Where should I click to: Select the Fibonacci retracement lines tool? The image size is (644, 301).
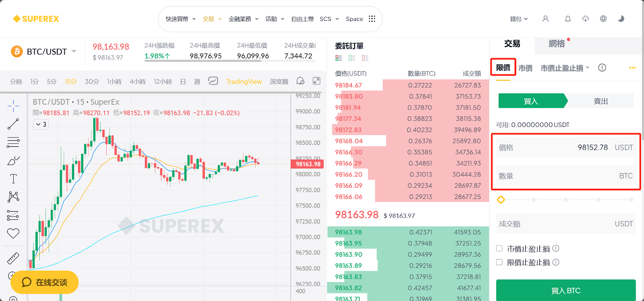point(13,142)
